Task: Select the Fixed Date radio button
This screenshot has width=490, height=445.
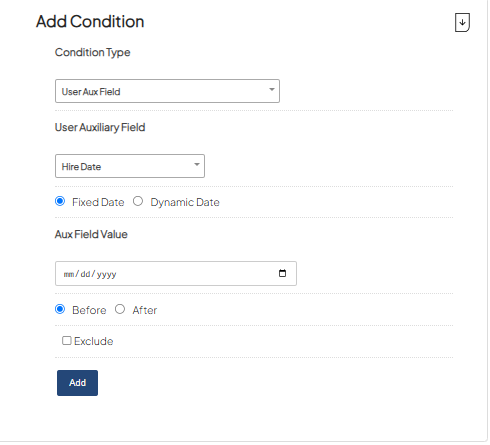Action: pos(60,201)
